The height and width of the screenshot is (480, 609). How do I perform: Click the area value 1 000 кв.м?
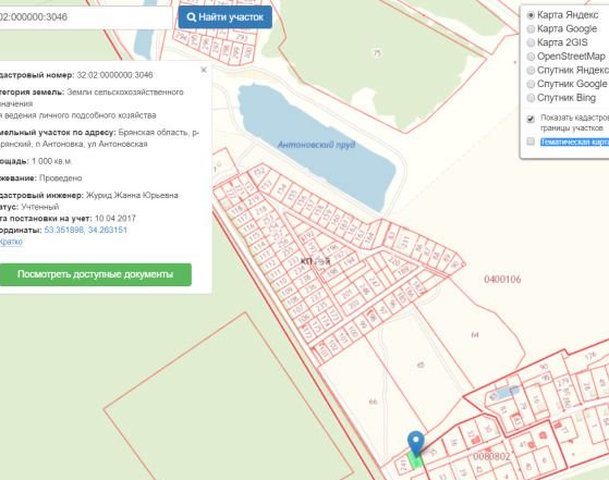point(52,161)
